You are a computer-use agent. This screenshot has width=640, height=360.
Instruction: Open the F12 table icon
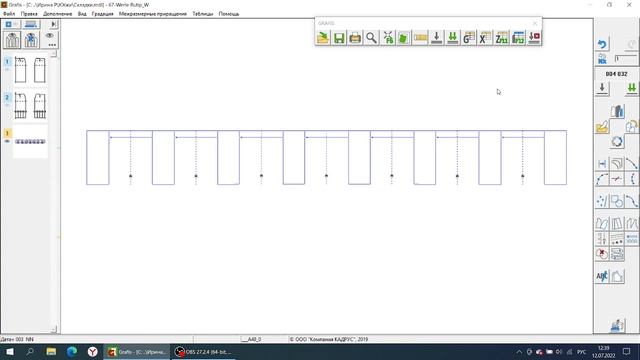coord(518,38)
